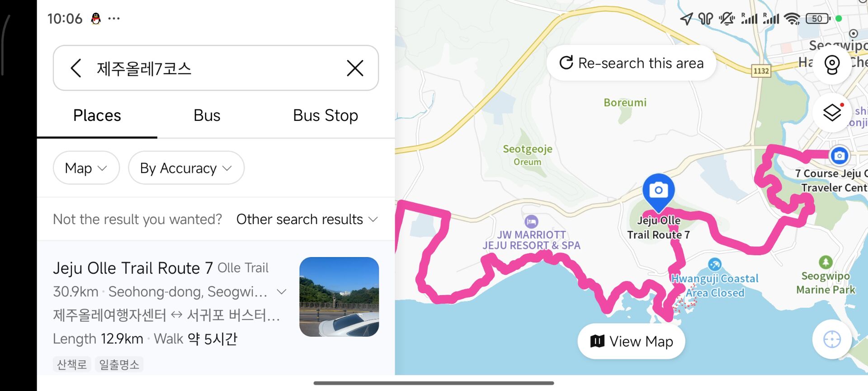Tap the refresh icon in Re-search this area
The height and width of the screenshot is (391, 868).
(x=566, y=63)
